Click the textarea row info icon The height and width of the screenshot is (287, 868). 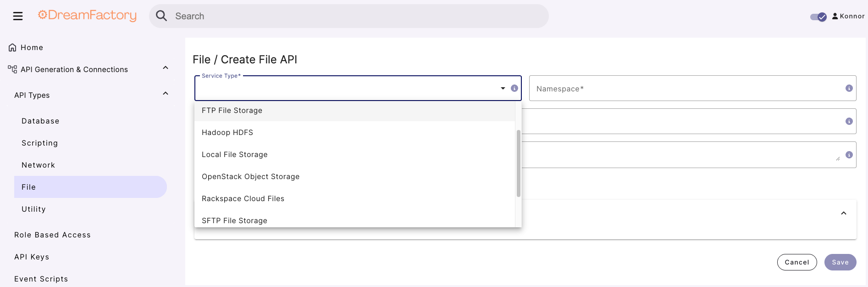(x=849, y=155)
